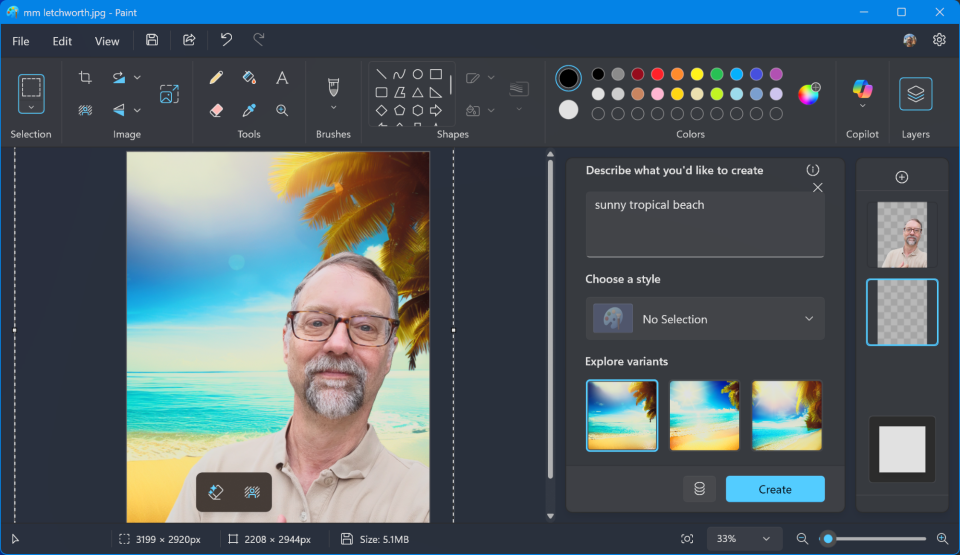The height and width of the screenshot is (555, 960).
Task: Click the zoom out magnifier icon
Action: tap(802, 538)
